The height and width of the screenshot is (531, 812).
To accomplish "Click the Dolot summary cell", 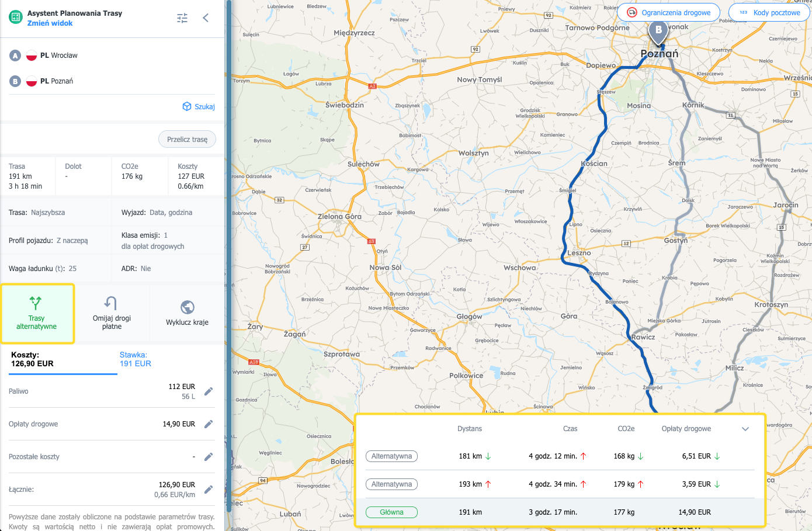I will pos(84,176).
